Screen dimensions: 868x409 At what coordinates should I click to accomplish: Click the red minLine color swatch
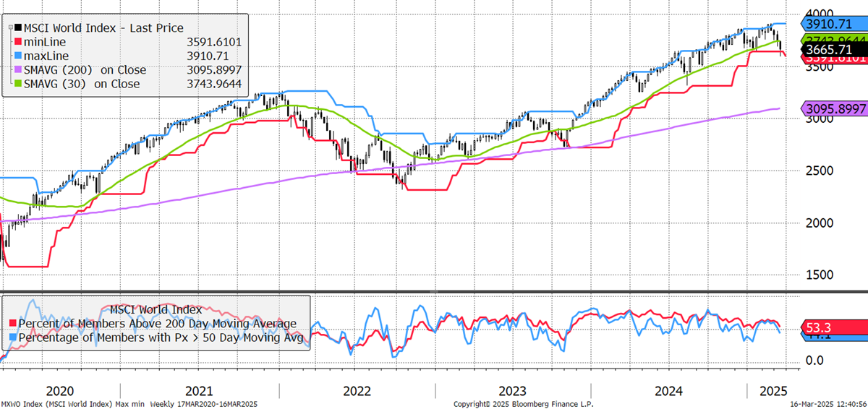pos(17,42)
